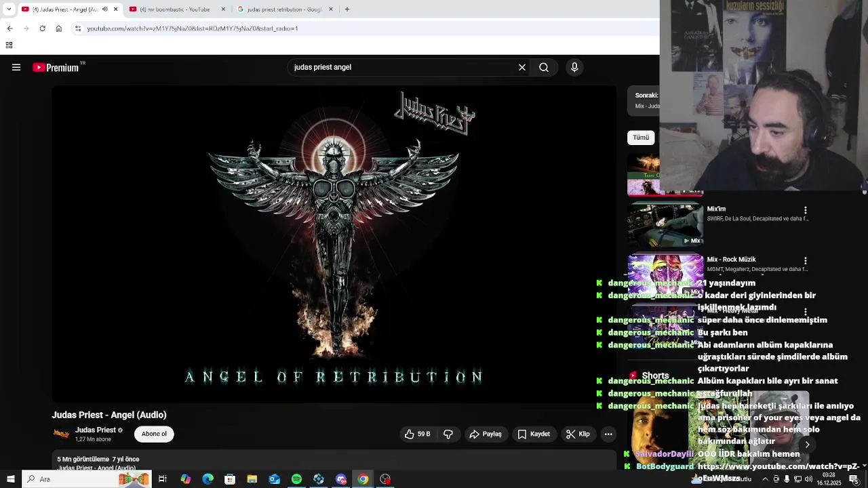Click the video title Judas Priest - Angel (Audio)
Viewport: 868px width, 488px height.
click(109, 415)
